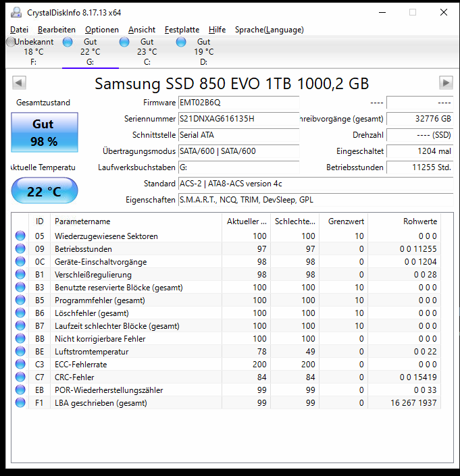Select the D: drive tab
Image resolution: width=460 pixels, height=476 pixels.
coord(204,51)
